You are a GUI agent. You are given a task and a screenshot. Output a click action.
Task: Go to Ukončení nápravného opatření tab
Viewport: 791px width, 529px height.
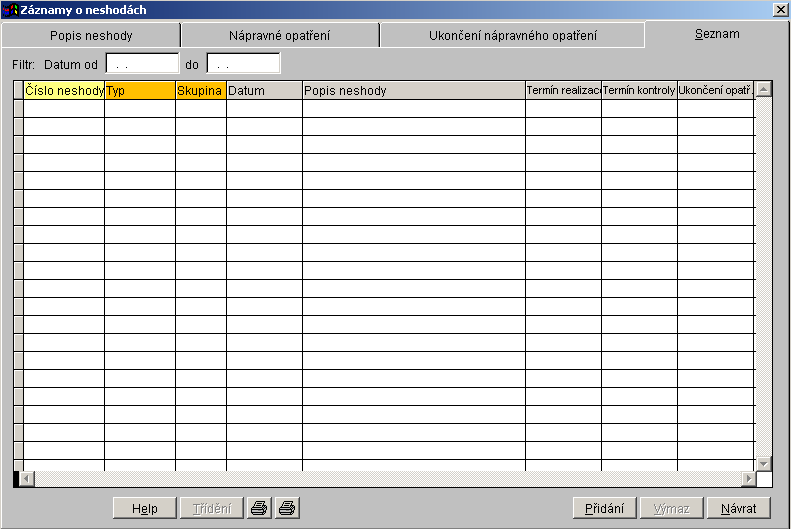coord(512,36)
